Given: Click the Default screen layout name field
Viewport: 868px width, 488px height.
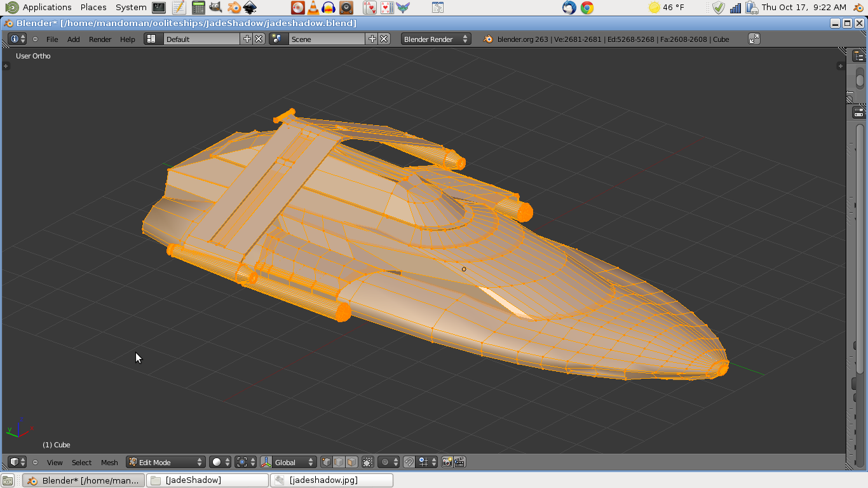Looking at the screenshot, I should (x=201, y=39).
